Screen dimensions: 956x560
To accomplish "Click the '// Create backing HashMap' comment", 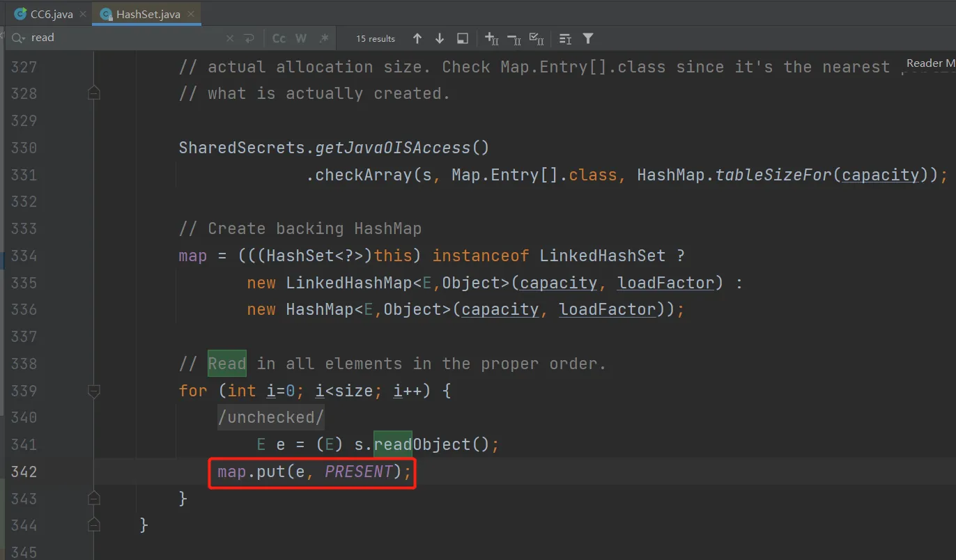I will [x=300, y=228].
